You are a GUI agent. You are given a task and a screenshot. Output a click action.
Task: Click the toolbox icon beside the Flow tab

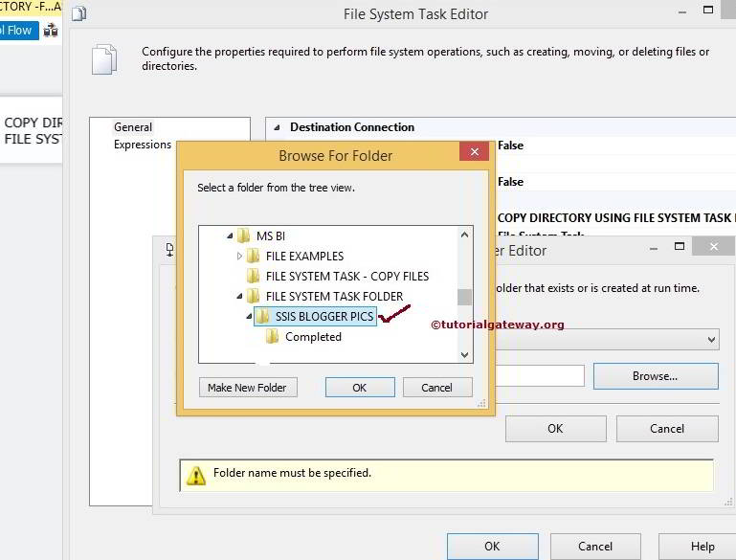point(51,31)
